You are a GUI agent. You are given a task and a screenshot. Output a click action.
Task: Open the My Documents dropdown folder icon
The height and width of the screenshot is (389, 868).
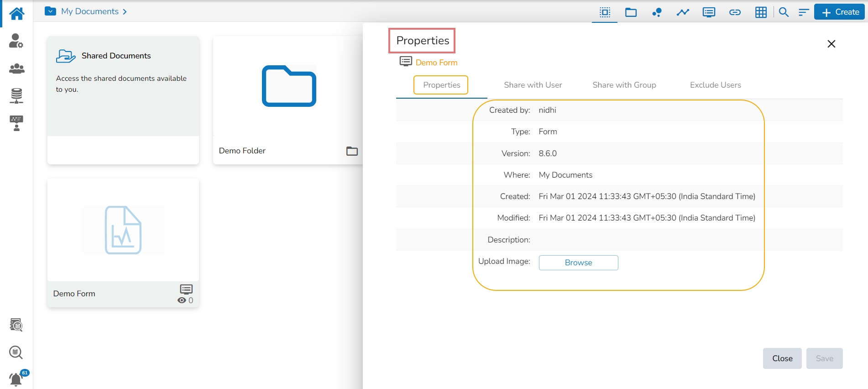pos(50,11)
